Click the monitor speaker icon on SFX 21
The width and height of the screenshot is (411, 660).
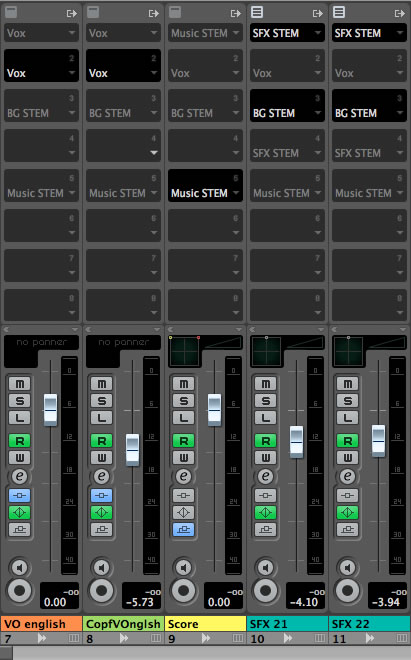click(x=265, y=567)
